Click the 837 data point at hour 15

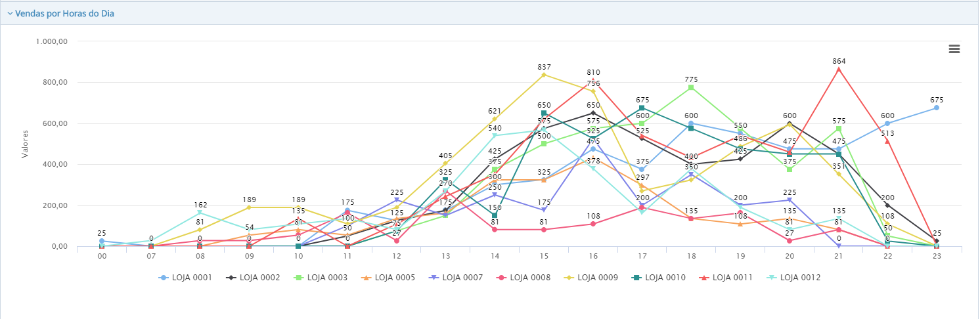click(544, 75)
